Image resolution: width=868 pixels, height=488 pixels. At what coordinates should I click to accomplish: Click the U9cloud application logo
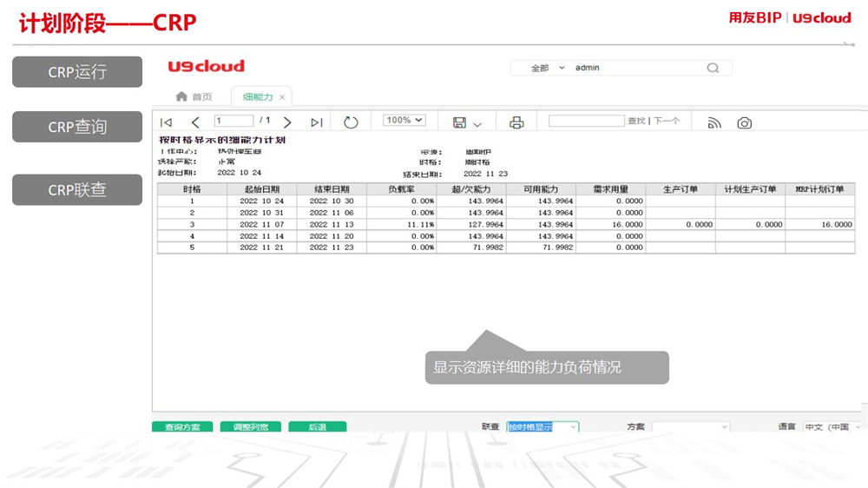206,67
